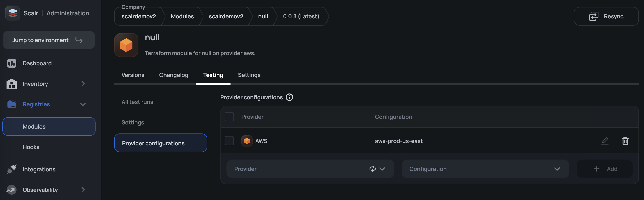Collapse the Registries section chevron
This screenshot has height=200, width=644.
tap(83, 104)
